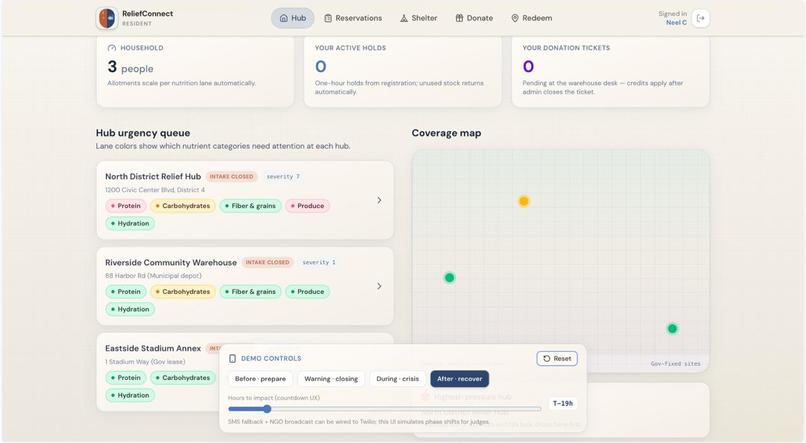Click the phone icon beside Demo Controls
The width and height of the screenshot is (806, 443).
[232, 358]
